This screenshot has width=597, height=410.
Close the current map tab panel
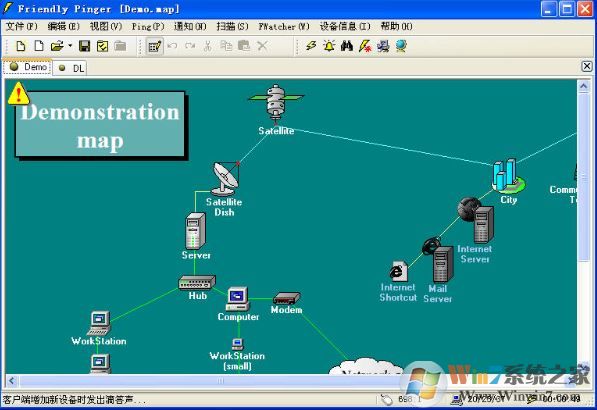click(587, 66)
